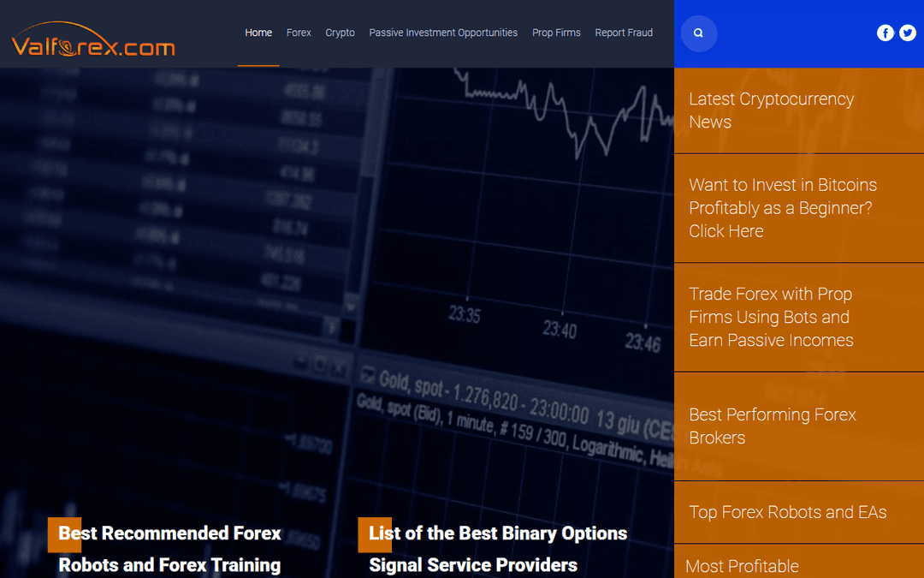Click the Valforex.com logo
The width and height of the screenshot is (924, 578).
[x=93, y=39]
